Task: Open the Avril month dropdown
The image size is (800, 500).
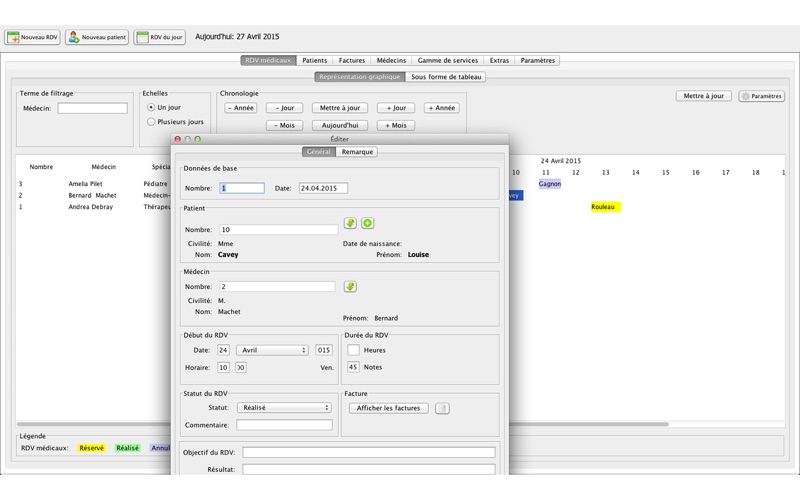Action: (272, 350)
